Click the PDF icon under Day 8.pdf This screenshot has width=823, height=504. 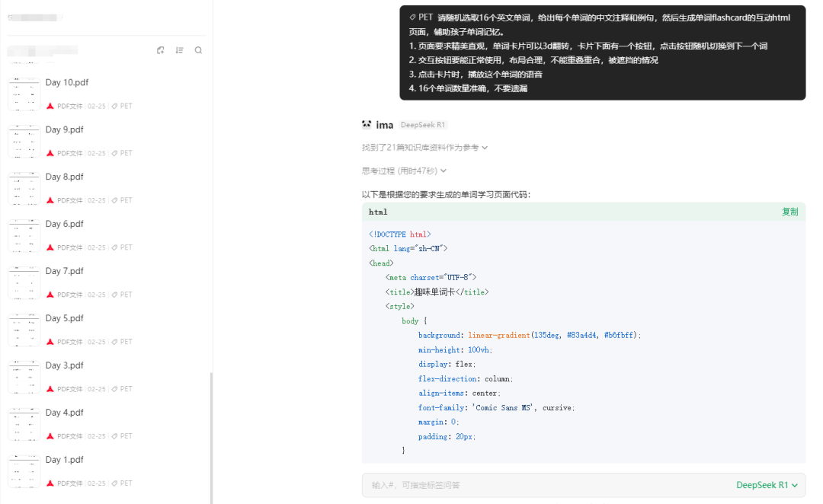click(x=50, y=200)
